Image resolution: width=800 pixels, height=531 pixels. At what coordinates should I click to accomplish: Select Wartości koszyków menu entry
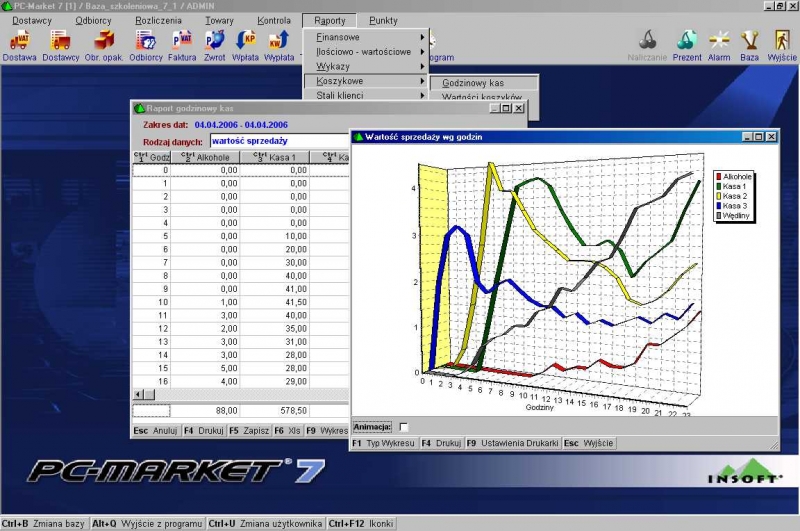(484, 96)
